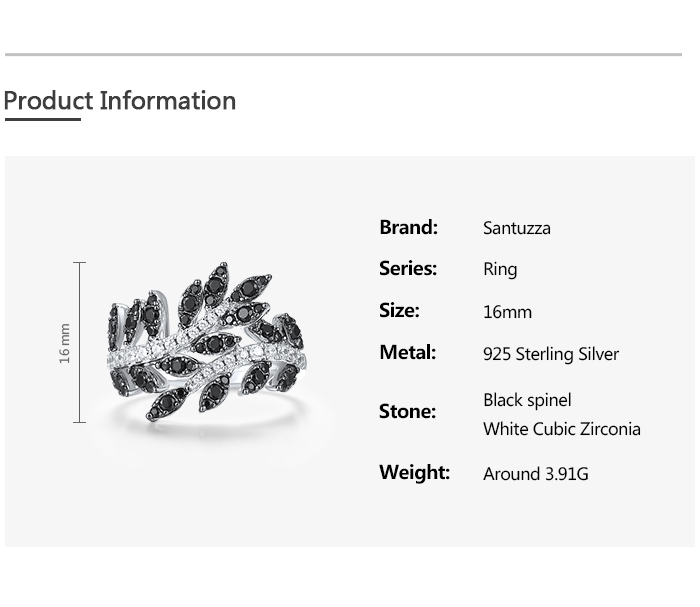Image resolution: width=700 pixels, height=607 pixels.
Task: Select the Around 3.91G weight value
Action: 535,474
